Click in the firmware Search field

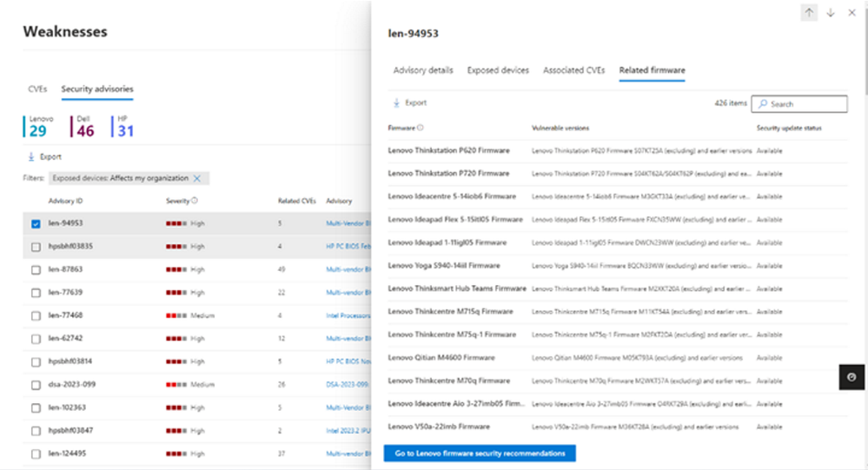(x=798, y=103)
